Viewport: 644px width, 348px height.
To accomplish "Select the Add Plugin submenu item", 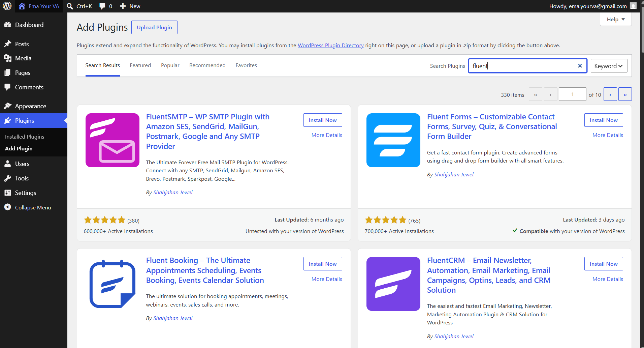I will click(19, 148).
